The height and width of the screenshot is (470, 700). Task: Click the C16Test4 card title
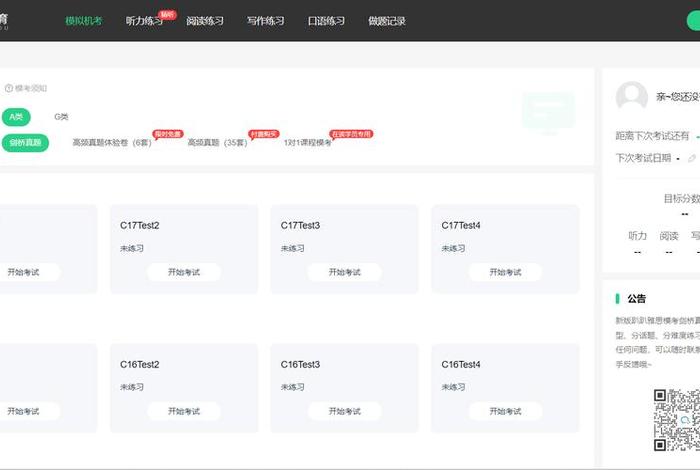(x=461, y=365)
